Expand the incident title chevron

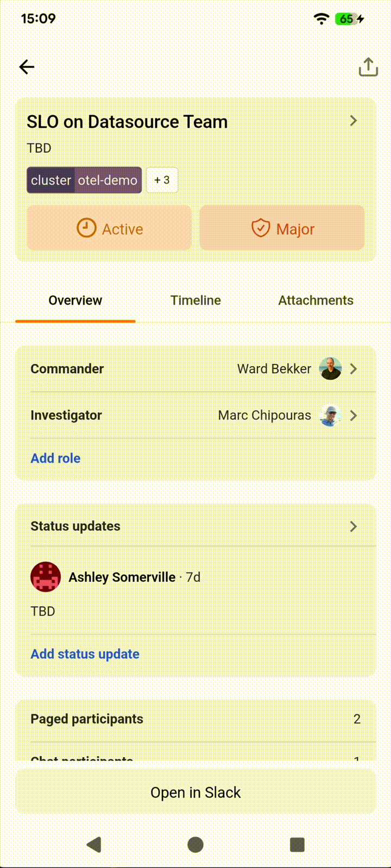354,121
